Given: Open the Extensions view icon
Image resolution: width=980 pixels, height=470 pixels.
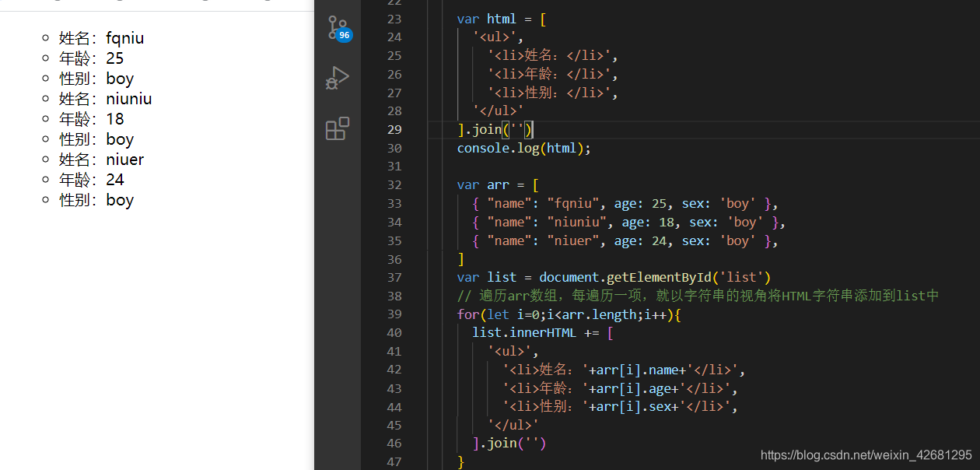Looking at the screenshot, I should click(x=338, y=128).
